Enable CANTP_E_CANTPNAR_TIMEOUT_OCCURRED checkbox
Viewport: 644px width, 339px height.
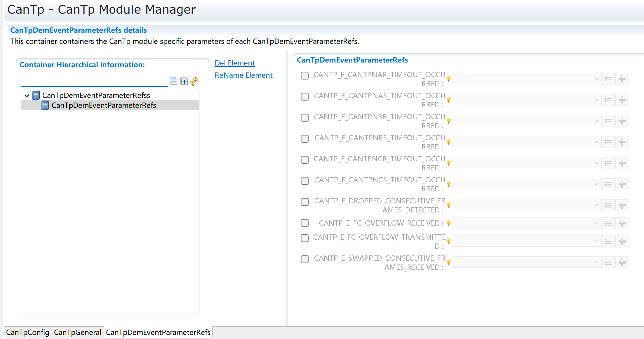(x=305, y=76)
